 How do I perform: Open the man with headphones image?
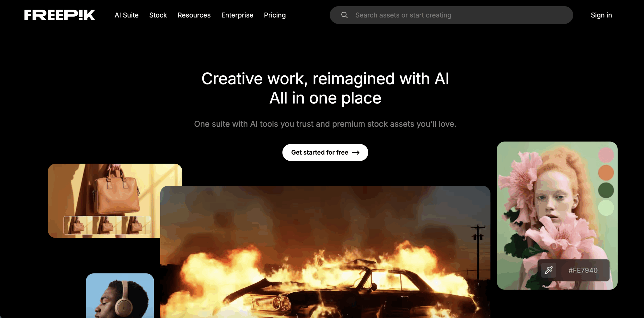[x=120, y=296]
